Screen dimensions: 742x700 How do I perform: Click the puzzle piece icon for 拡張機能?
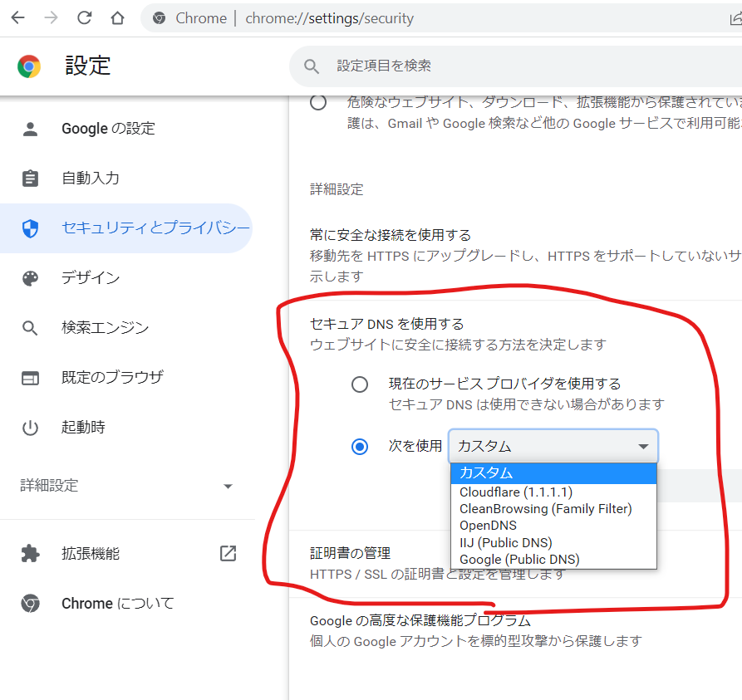30,553
